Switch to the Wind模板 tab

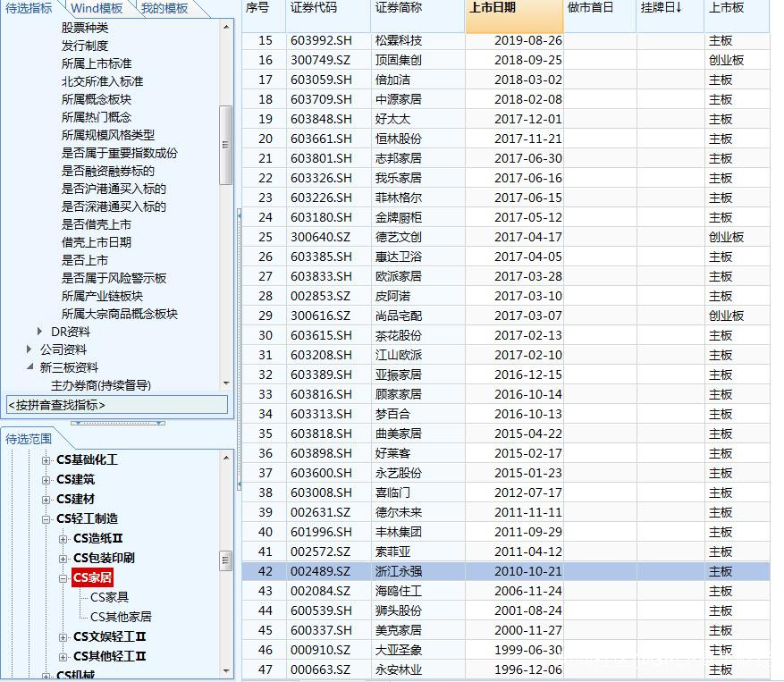point(97,9)
